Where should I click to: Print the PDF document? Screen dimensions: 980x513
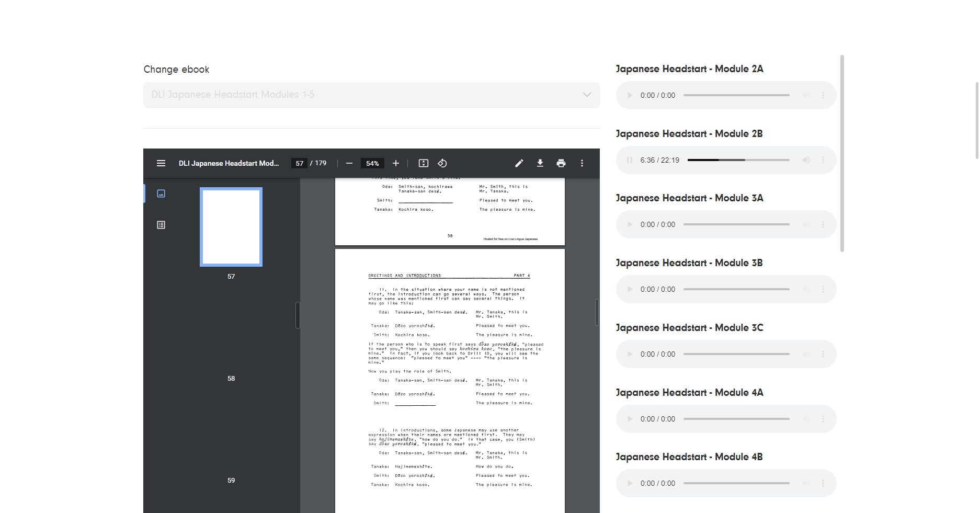[561, 163]
